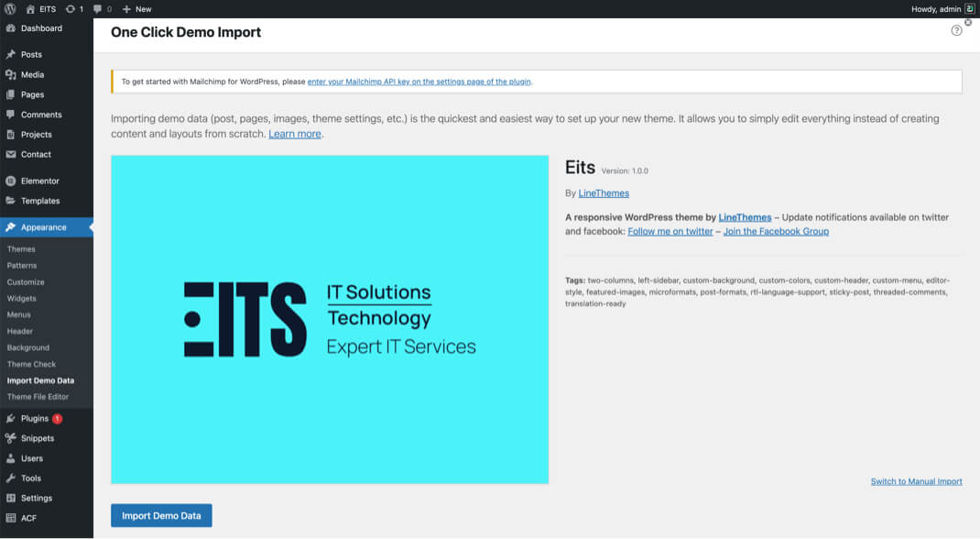Click the Howdy, admin account text
This screenshot has width=980, height=539.
coord(936,9)
